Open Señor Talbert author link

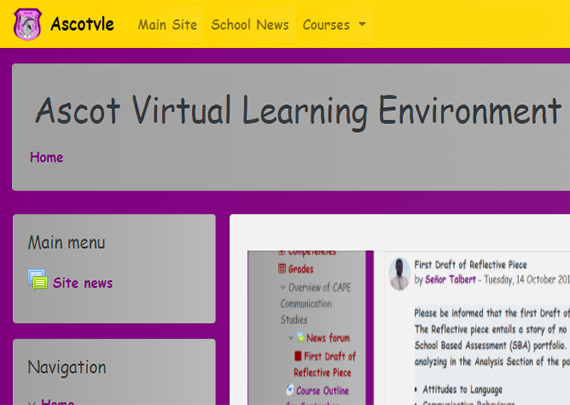click(x=450, y=279)
